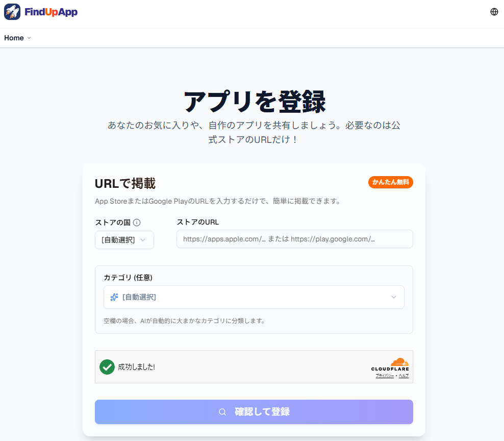Screen dimensions: 504x441
Task: Click the sparkle AI icon in category field
Action: tap(114, 297)
